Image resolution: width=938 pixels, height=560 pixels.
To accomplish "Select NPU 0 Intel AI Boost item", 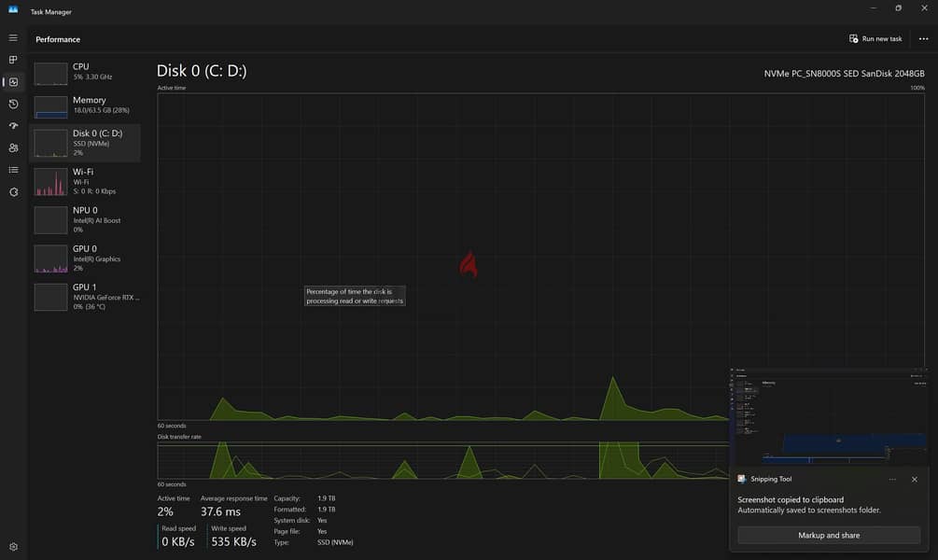I will [x=85, y=219].
